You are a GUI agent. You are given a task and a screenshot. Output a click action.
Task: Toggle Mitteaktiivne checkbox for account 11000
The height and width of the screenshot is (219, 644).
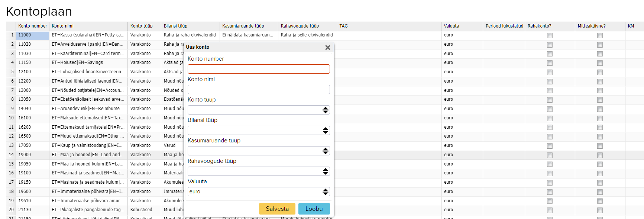(600, 36)
